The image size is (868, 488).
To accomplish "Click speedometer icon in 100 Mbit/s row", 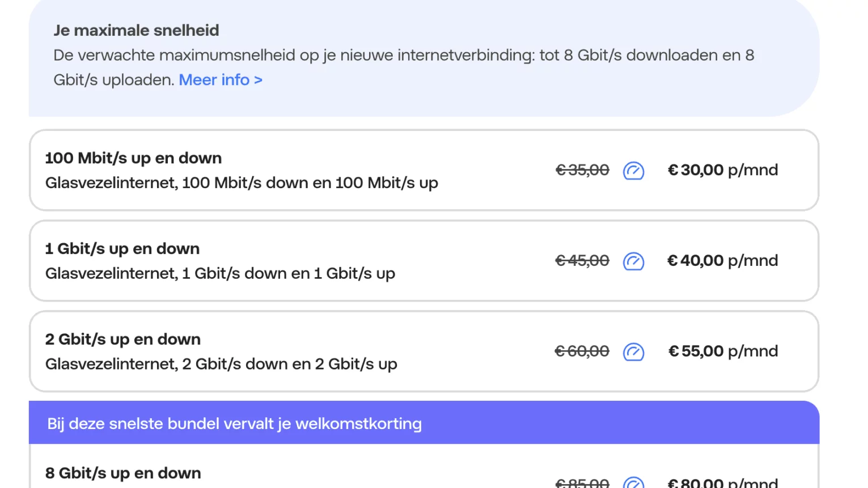I will 633,171.
